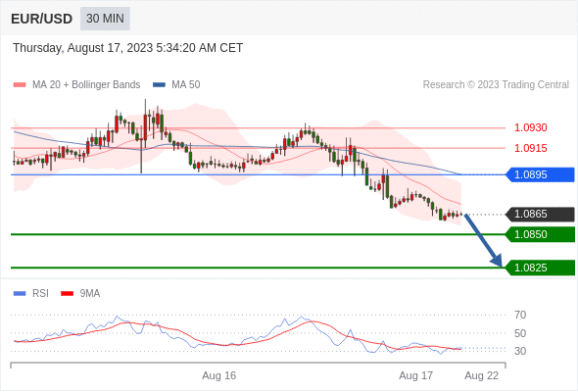Select the EUR/USD pair title
The height and width of the screenshot is (392, 578).
tap(42, 19)
